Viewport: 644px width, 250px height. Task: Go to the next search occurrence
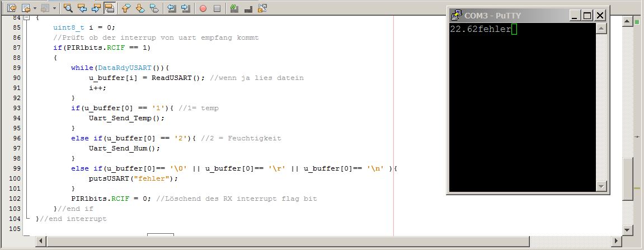pyautogui.click(x=95, y=8)
